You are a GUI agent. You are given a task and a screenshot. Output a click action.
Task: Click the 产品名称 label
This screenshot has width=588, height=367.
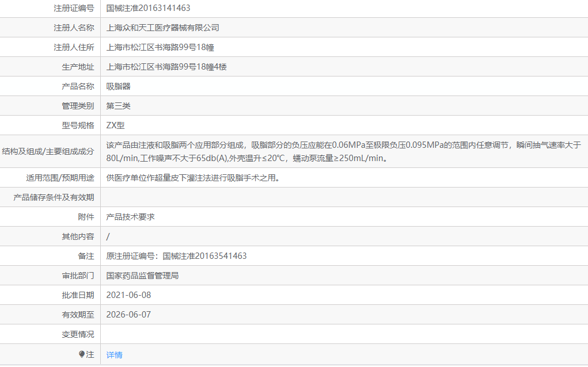tap(78, 86)
